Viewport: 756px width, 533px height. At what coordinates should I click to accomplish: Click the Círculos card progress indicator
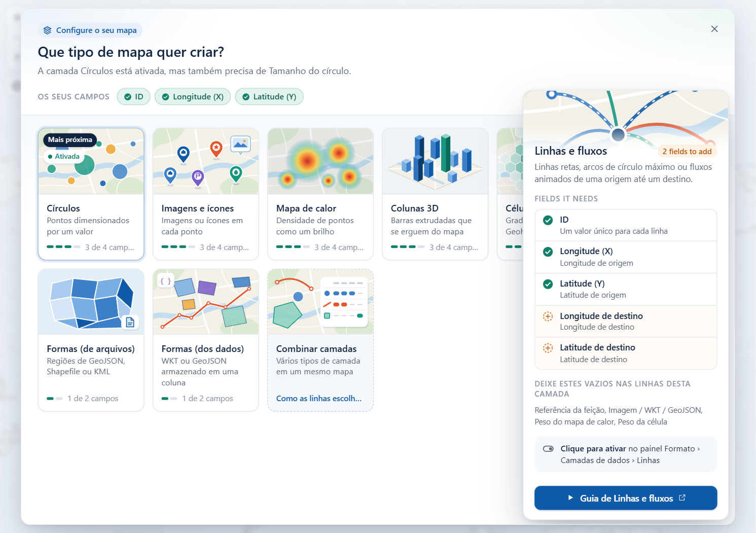[63, 247]
